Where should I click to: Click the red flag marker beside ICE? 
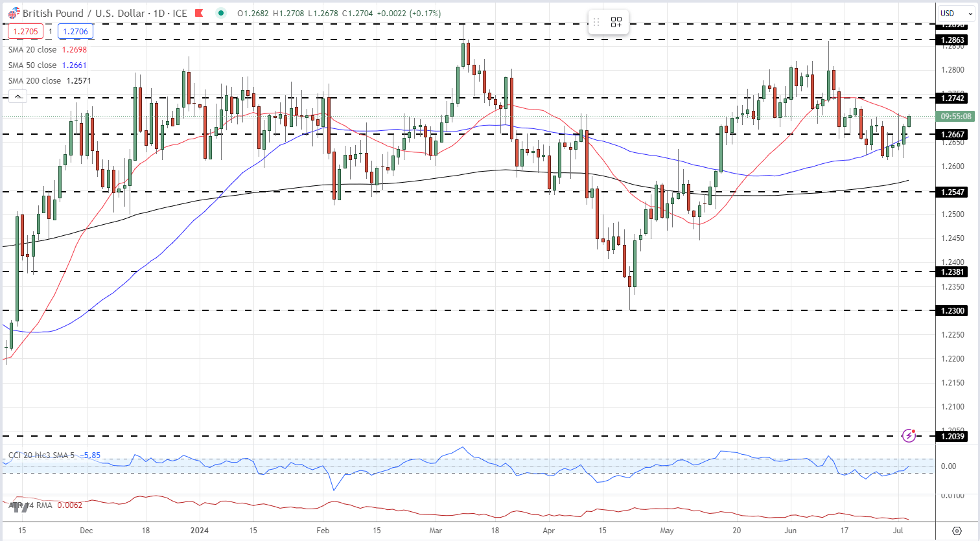tap(200, 13)
